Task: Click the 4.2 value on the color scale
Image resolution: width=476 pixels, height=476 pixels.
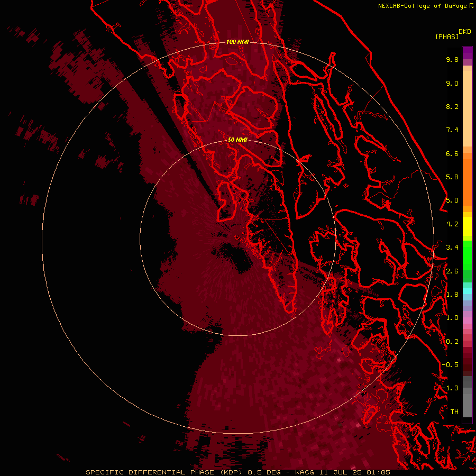Action: [x=452, y=224]
